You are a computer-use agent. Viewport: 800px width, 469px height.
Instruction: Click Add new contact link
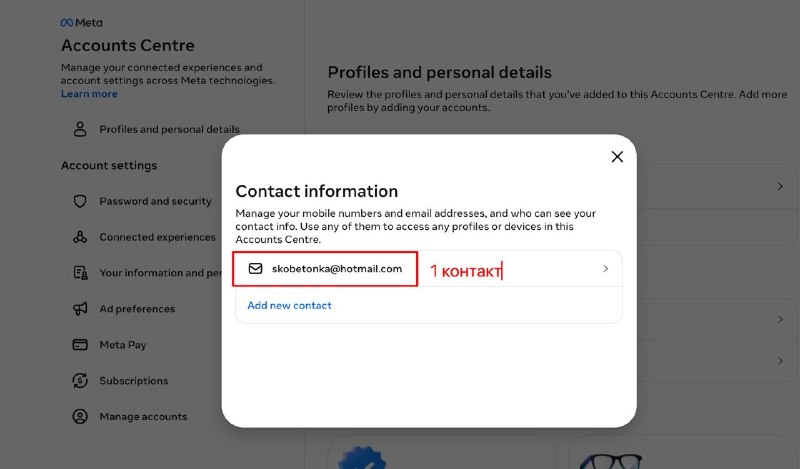[x=289, y=305]
